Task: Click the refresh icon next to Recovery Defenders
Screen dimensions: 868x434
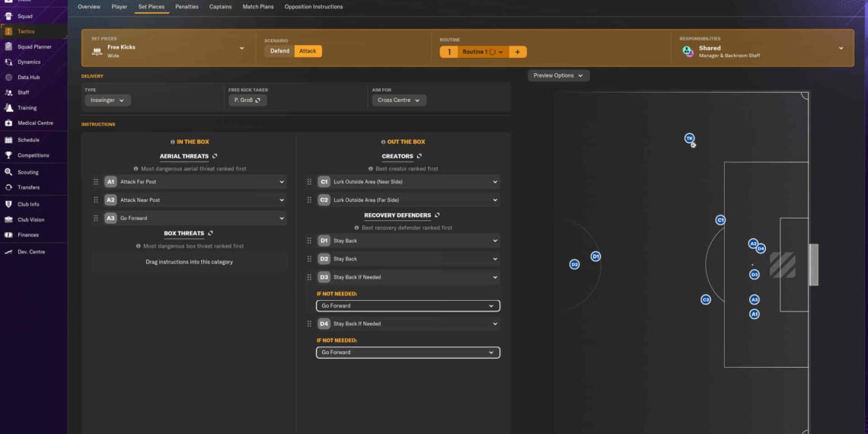Action: click(437, 215)
